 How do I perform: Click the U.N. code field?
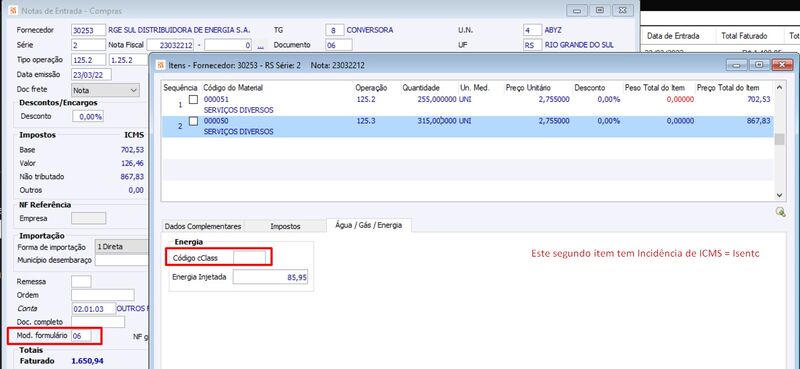pos(532,31)
